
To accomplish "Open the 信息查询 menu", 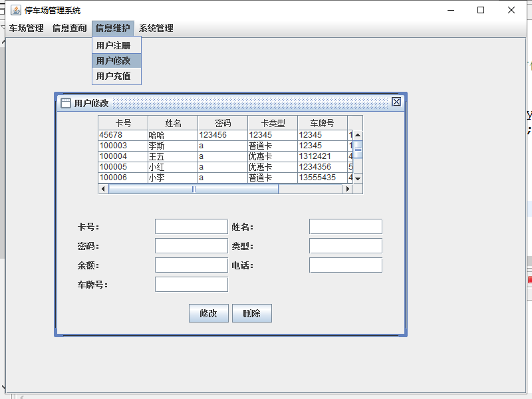I will [x=70, y=28].
